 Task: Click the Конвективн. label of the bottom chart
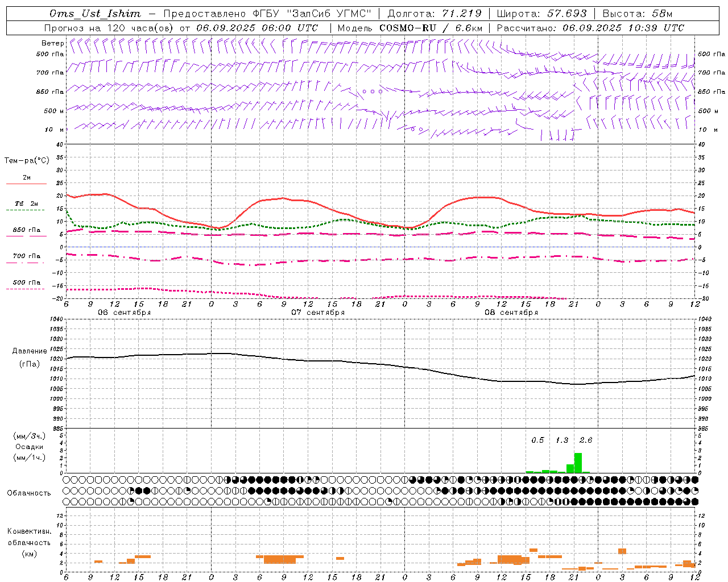[x=30, y=531]
